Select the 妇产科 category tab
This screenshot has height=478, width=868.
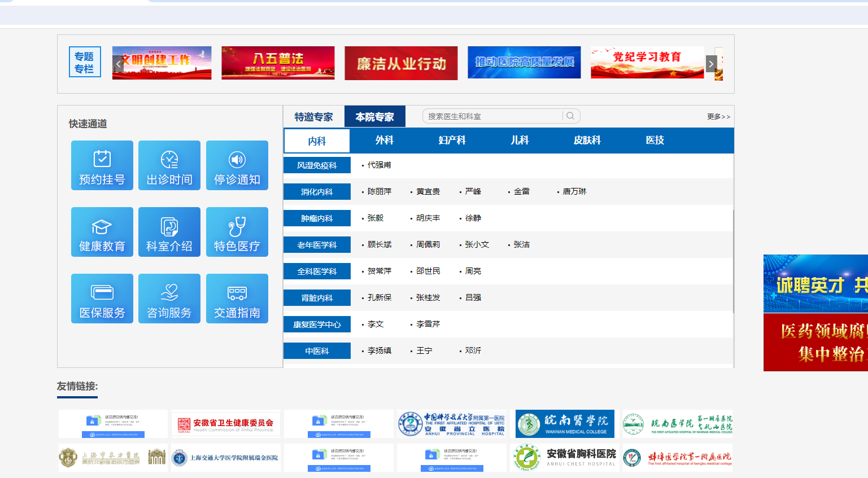click(452, 141)
